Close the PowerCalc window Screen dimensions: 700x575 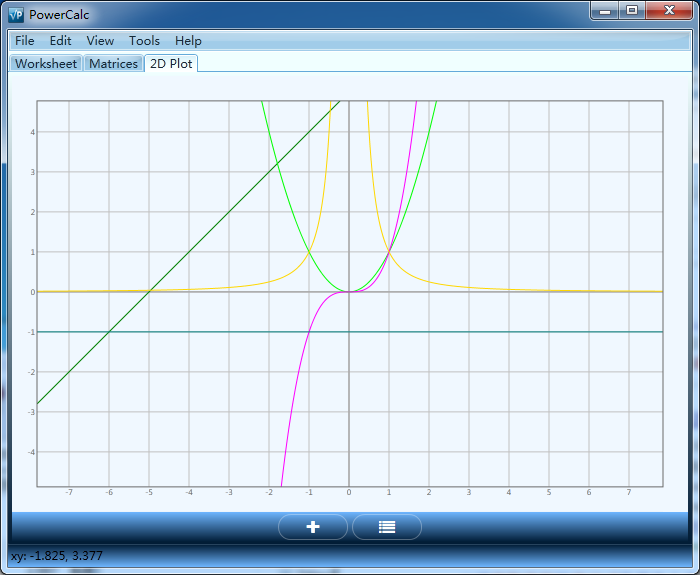tap(668, 11)
